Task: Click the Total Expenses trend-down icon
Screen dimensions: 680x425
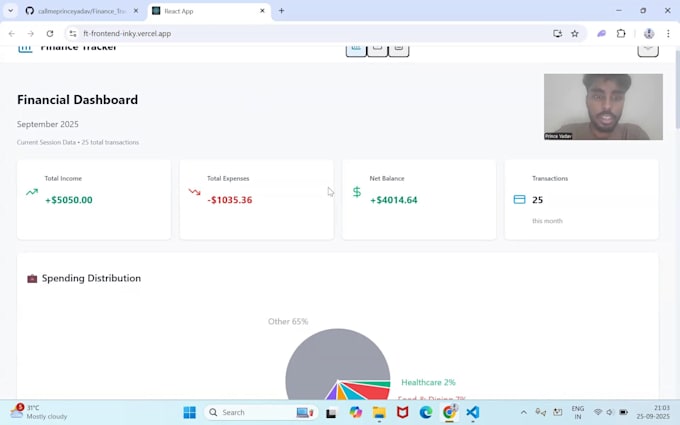Action: click(194, 192)
